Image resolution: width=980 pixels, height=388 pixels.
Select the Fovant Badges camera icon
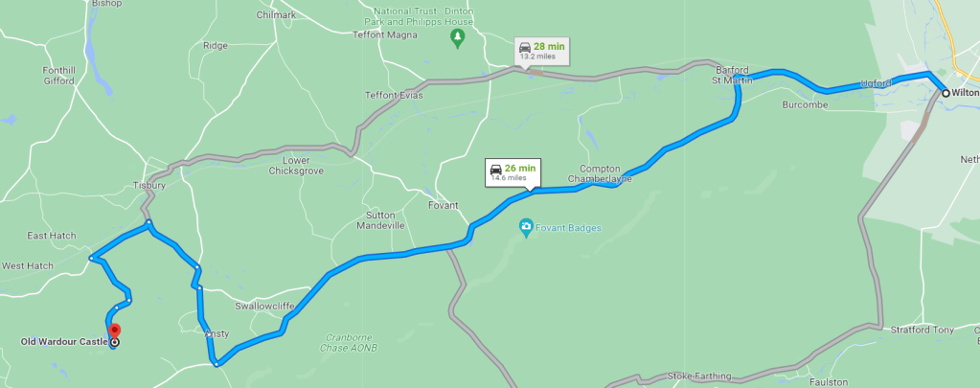tap(526, 226)
